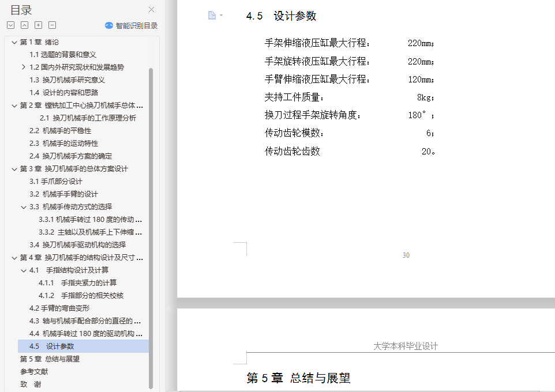Click the value 120mm

tap(421, 79)
